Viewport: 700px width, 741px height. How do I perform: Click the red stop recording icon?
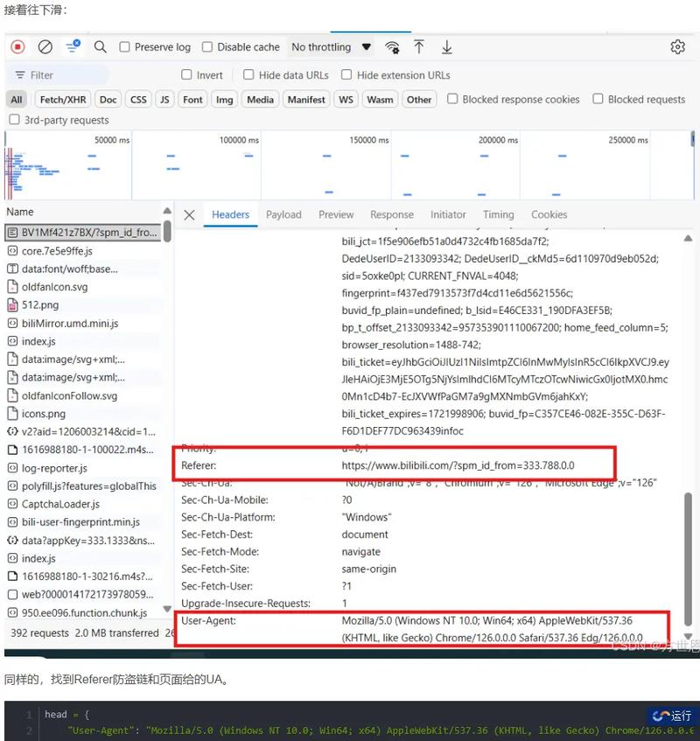17,47
